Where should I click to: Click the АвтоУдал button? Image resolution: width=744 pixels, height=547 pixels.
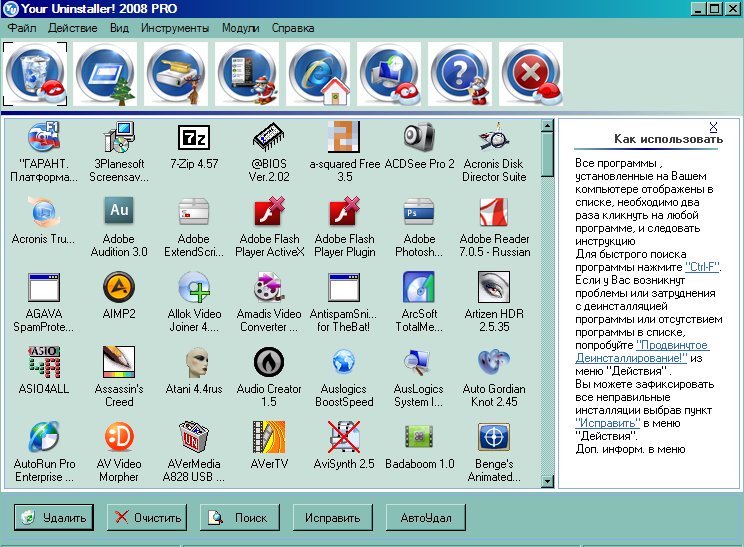tap(426, 517)
